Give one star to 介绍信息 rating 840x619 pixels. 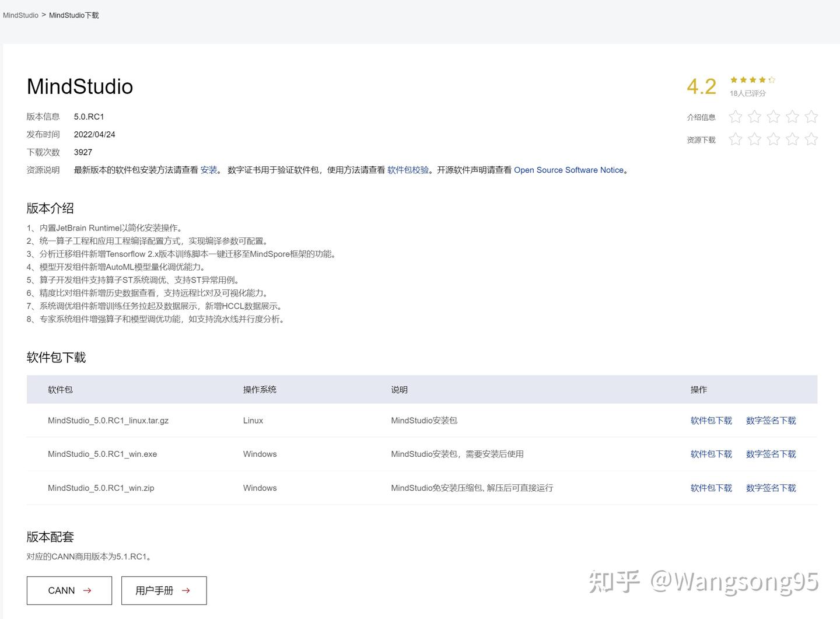[736, 117]
